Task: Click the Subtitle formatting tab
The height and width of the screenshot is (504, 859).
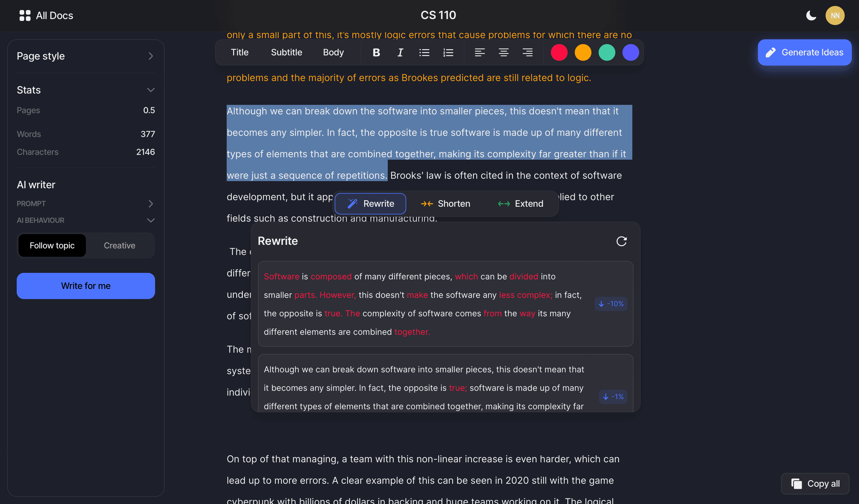Action: [287, 52]
